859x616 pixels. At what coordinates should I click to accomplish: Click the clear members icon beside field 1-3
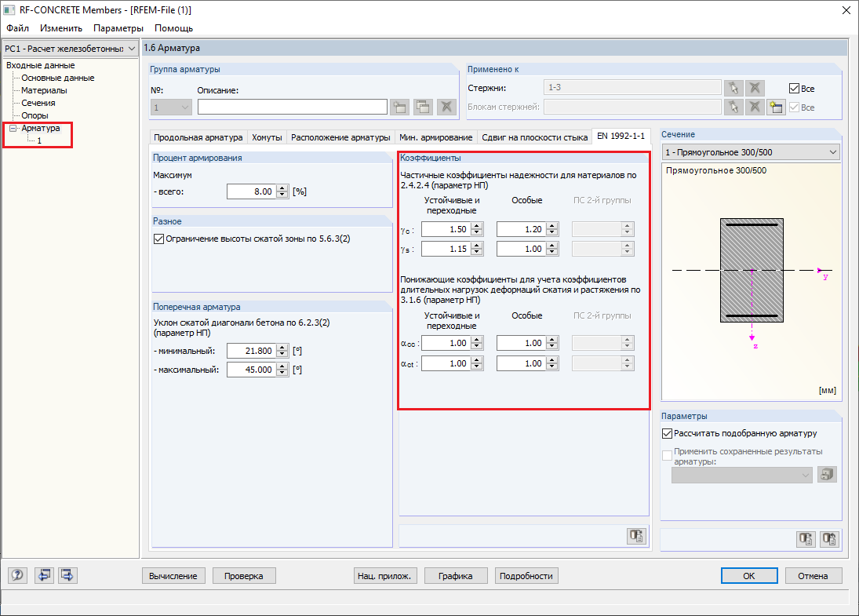755,88
